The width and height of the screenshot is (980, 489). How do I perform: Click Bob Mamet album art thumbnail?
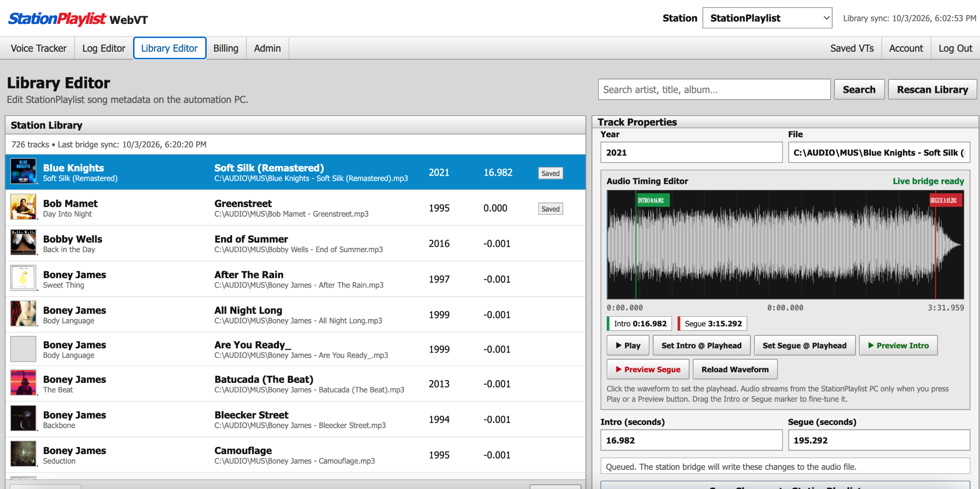pyautogui.click(x=23, y=207)
